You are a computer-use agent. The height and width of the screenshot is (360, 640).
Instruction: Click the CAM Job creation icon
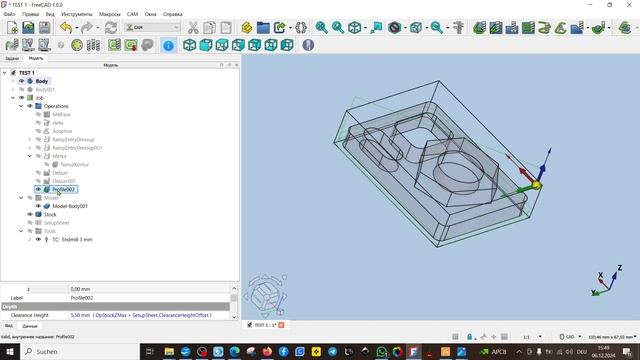[11, 45]
